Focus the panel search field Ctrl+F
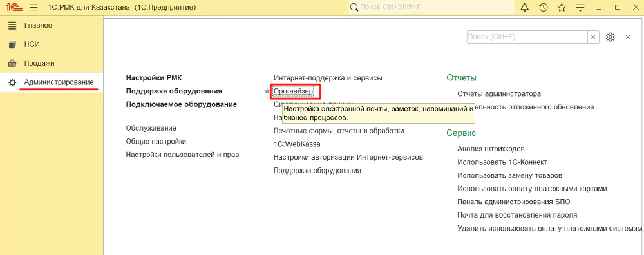 (527, 37)
